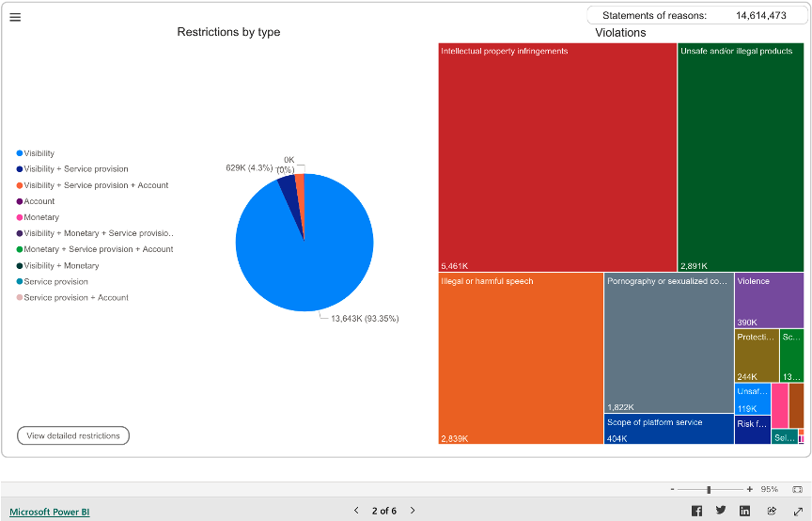
Task: Click the zoom in plus button
Action: 749,489
